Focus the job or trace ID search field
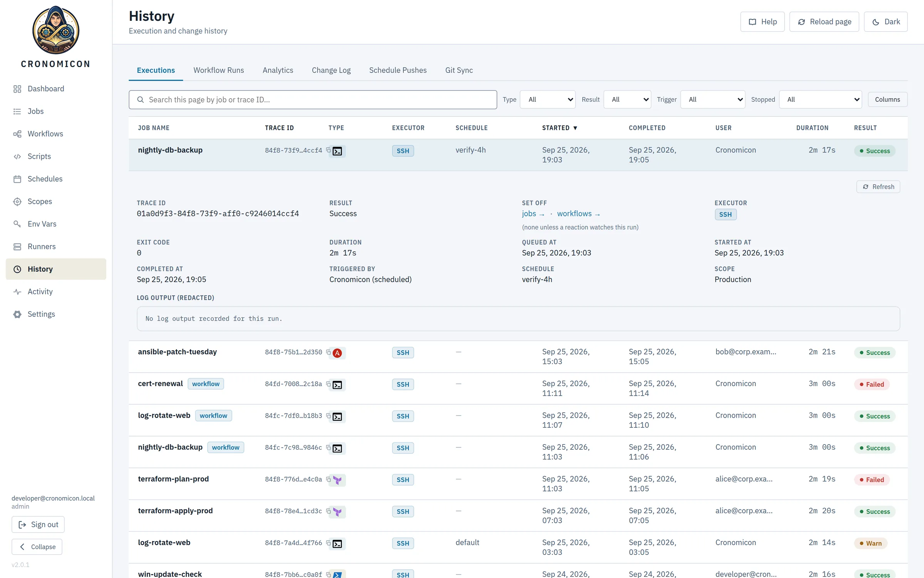924x578 pixels. [313, 100]
